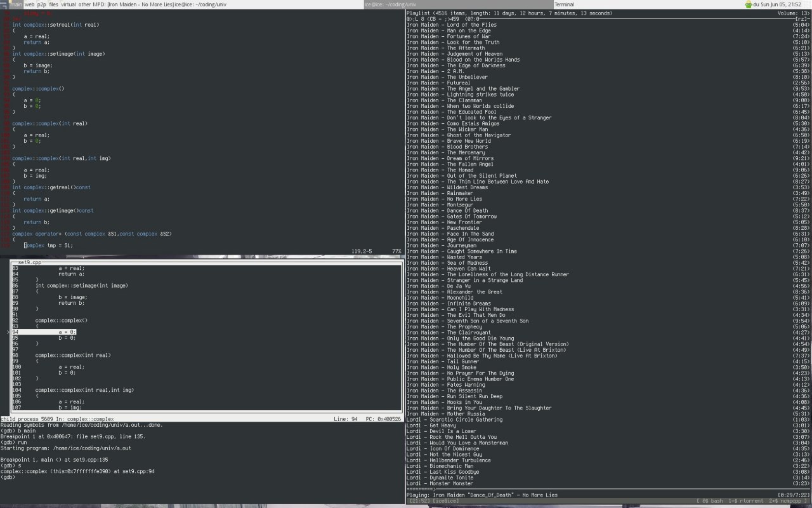Click the playback progress bar in ncmpcpp

click(x=608, y=489)
